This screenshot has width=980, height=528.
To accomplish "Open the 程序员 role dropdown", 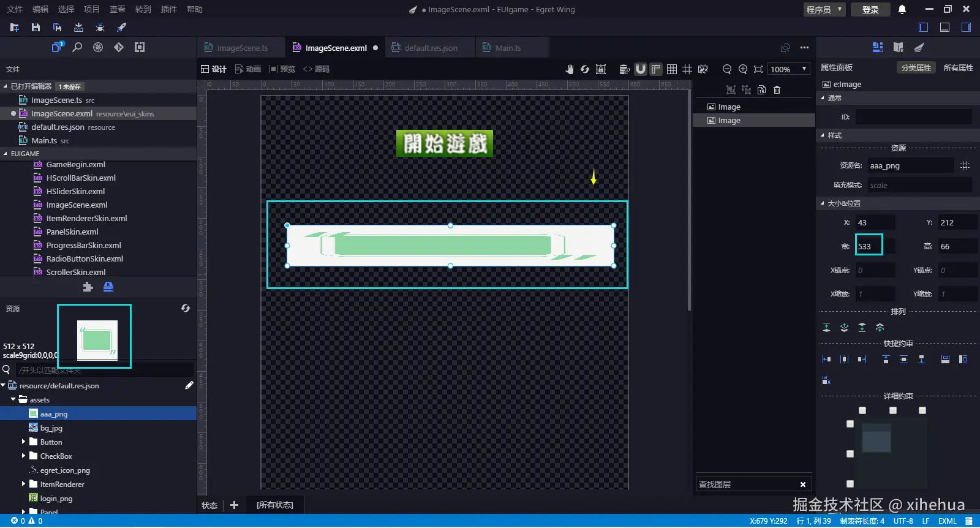I will click(824, 9).
